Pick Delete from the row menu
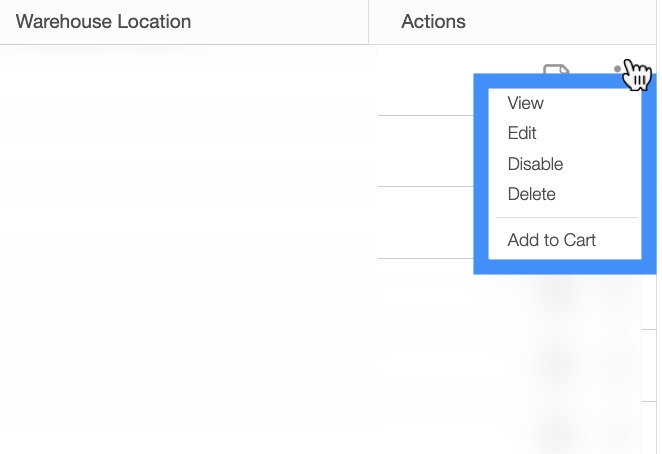The image size is (662, 454). click(x=531, y=194)
